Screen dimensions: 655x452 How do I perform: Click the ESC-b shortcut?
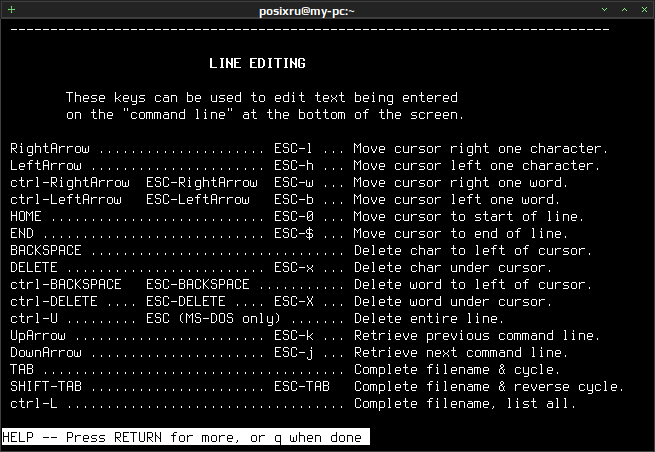click(294, 199)
